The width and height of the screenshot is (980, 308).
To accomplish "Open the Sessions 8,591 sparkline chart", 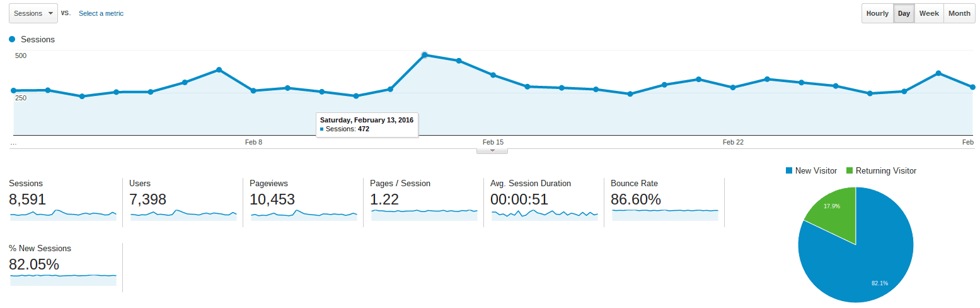I will (63, 215).
